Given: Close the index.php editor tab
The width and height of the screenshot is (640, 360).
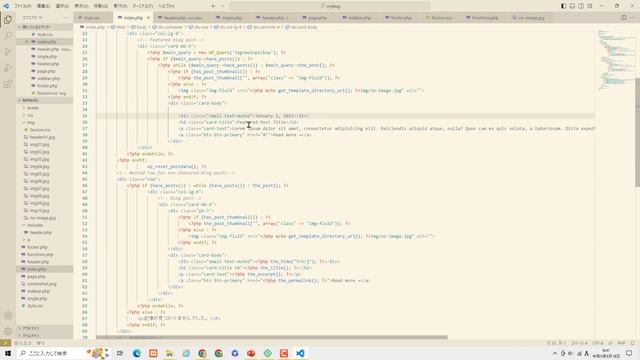Looking at the screenshot, I should click(x=148, y=18).
